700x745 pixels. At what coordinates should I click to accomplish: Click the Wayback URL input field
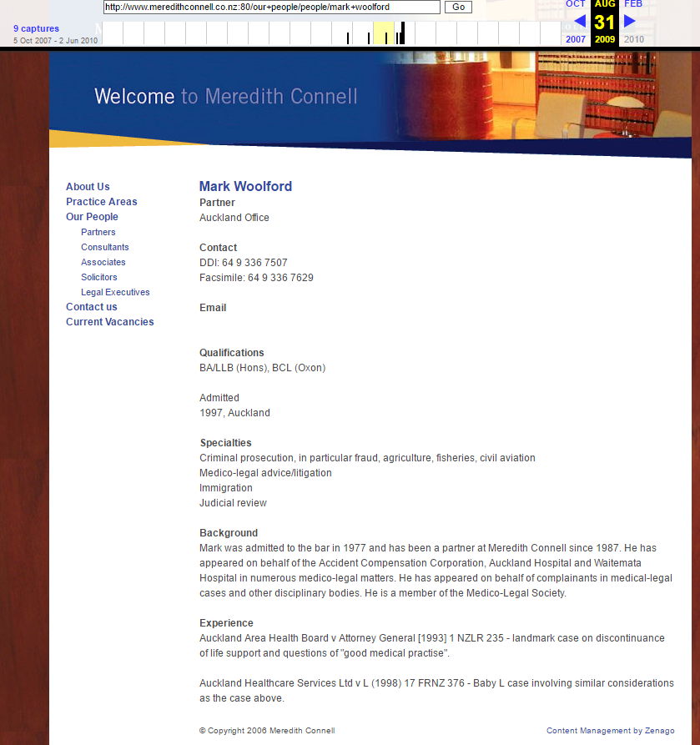click(x=271, y=8)
